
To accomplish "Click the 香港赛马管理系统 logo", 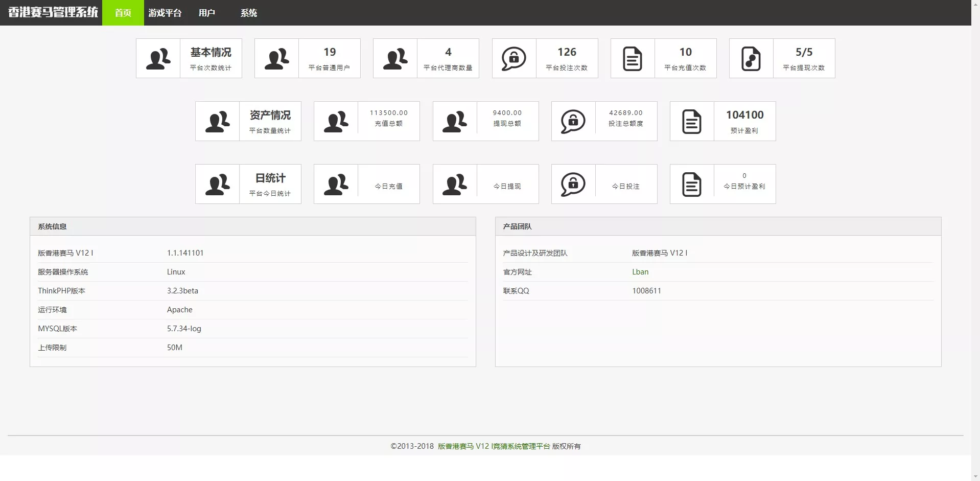I will (x=51, y=12).
